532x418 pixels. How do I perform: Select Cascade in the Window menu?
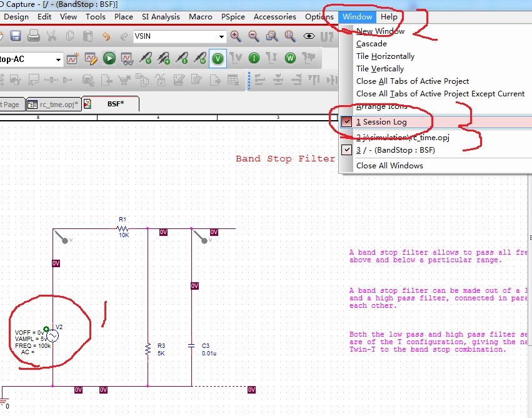(x=371, y=44)
